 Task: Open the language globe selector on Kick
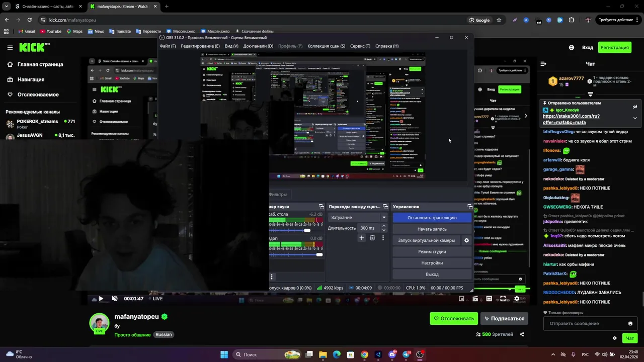point(572,47)
